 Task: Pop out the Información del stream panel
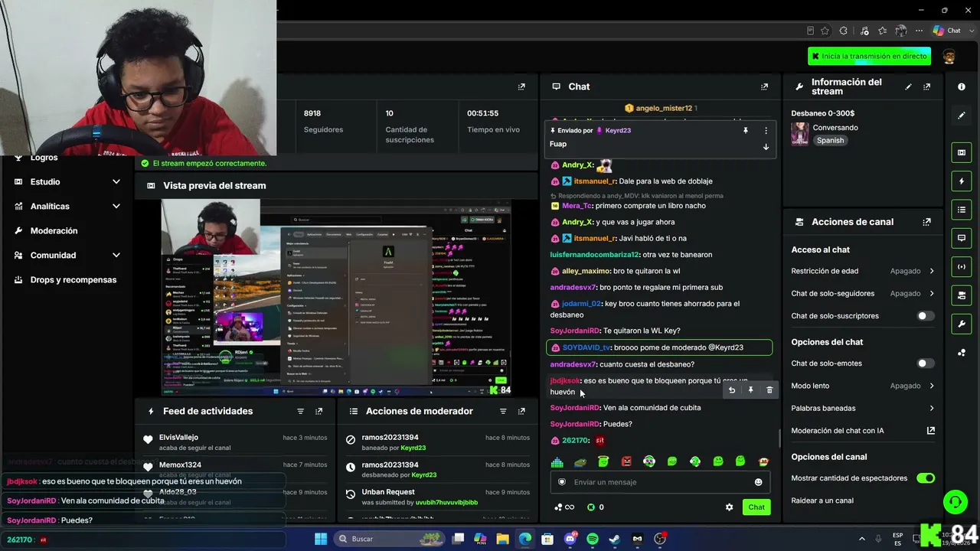tap(927, 87)
